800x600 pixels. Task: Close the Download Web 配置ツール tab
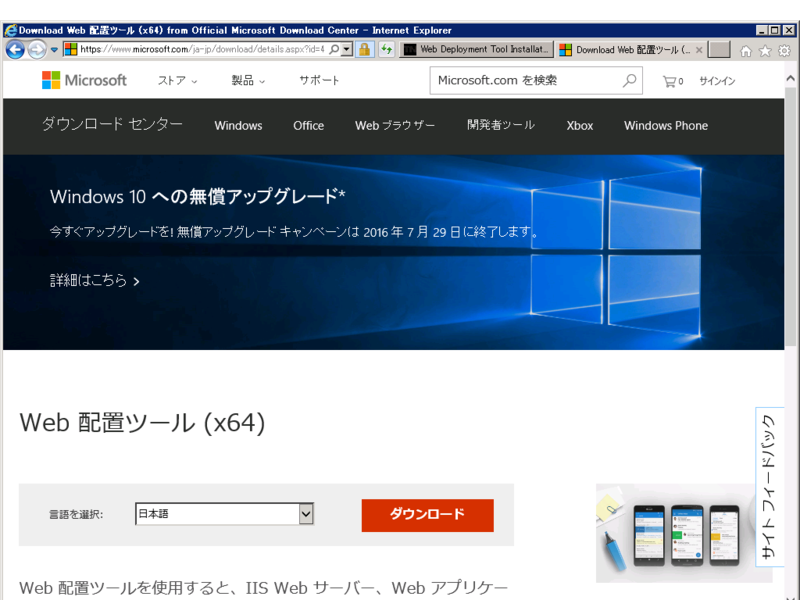coord(699,49)
